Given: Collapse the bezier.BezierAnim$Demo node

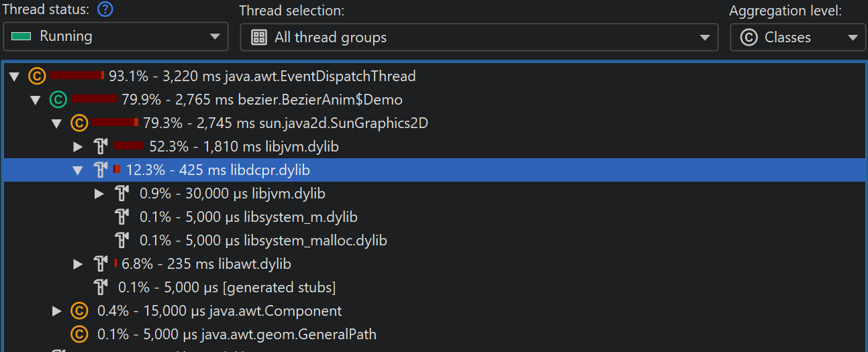Looking at the screenshot, I should pos(36,100).
